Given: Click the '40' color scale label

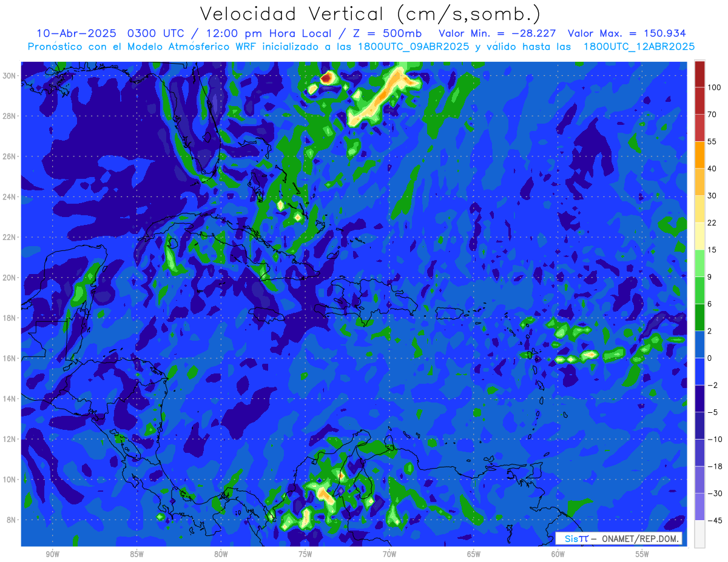Looking at the screenshot, I should 712,169.
